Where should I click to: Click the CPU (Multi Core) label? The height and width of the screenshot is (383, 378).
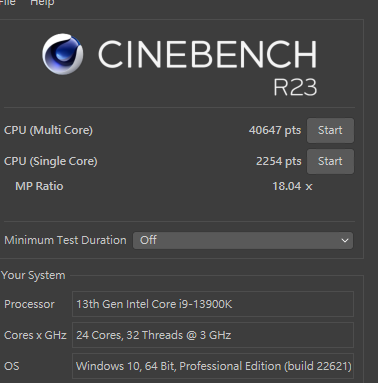click(48, 130)
